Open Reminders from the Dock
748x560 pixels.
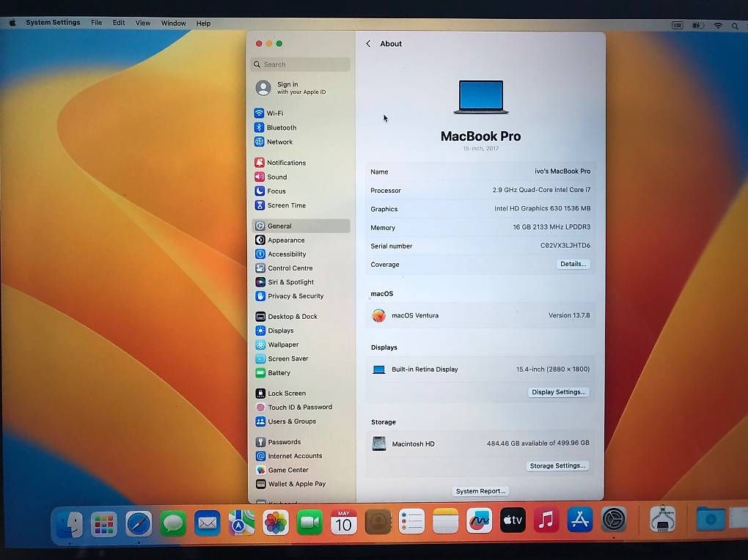tap(411, 521)
